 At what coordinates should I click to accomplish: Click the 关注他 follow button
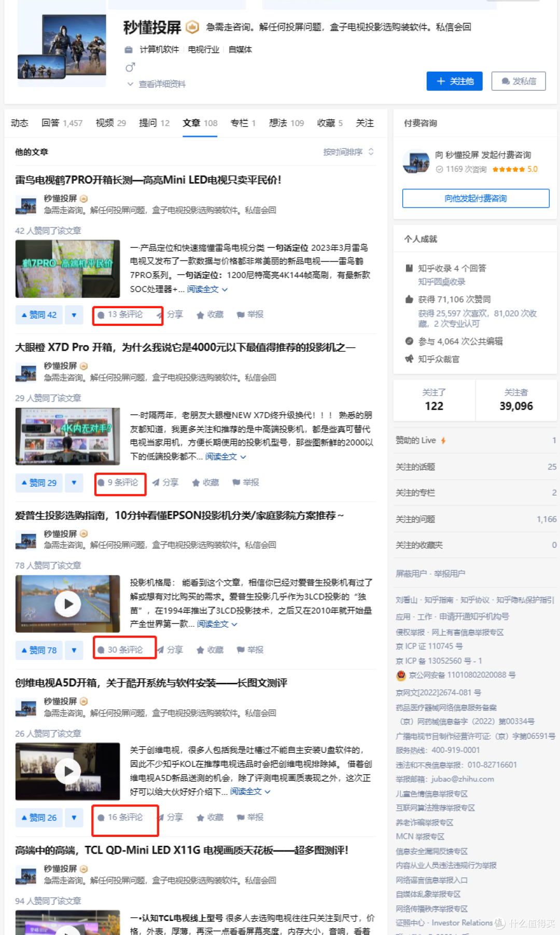pos(454,81)
